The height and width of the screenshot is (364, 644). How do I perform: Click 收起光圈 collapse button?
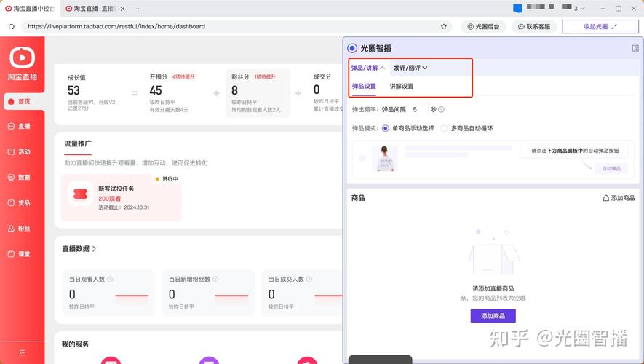click(600, 27)
